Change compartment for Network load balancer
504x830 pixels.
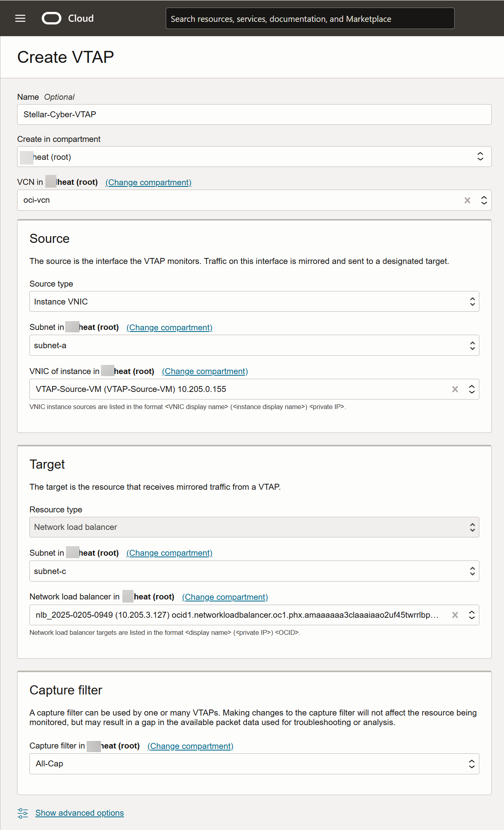pos(225,597)
